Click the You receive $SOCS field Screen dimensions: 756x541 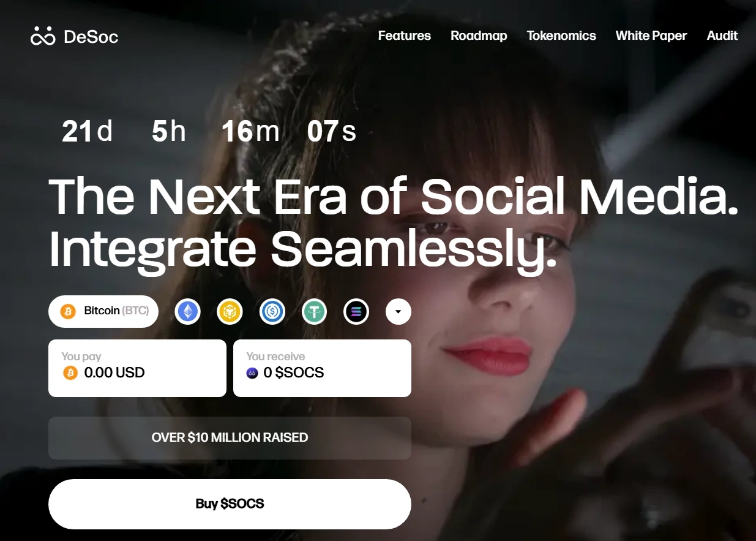click(x=322, y=368)
